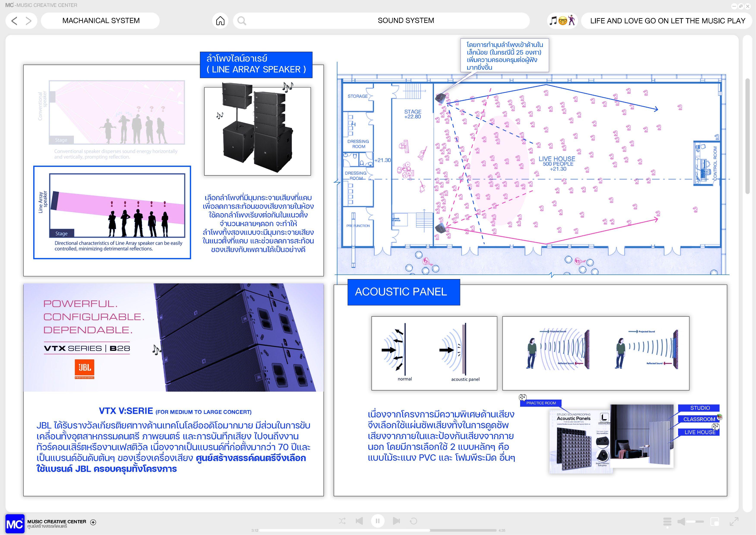Click the search magnifier icon
Image resolution: width=756 pixels, height=535 pixels.
tap(242, 21)
